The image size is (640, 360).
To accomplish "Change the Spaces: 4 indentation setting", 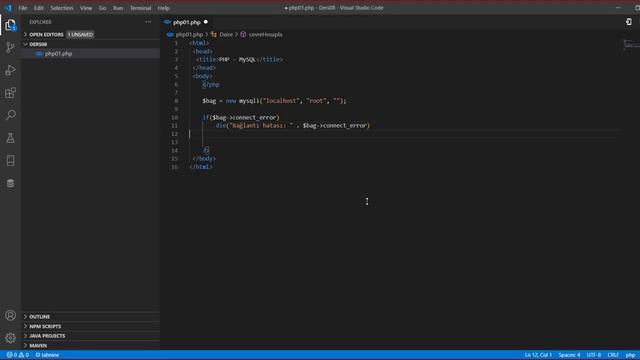I will 569,355.
